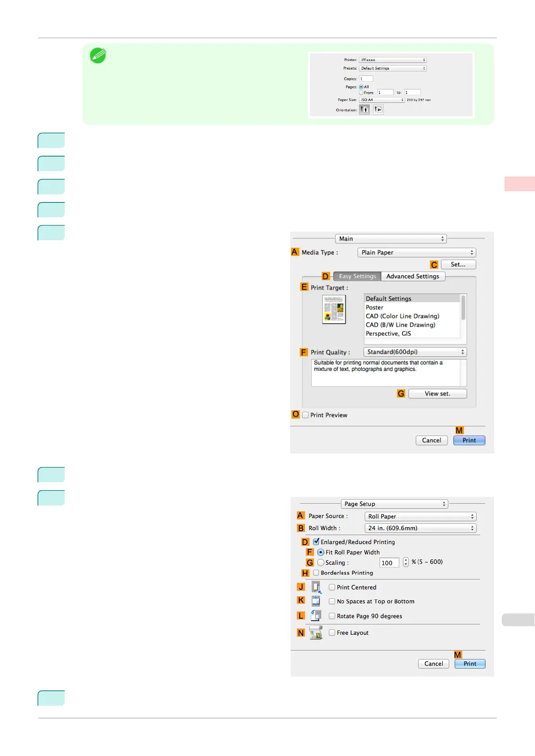Open the Page Setup panel dropdown
Image resolution: width=535 pixels, height=756 pixels.
point(394,504)
